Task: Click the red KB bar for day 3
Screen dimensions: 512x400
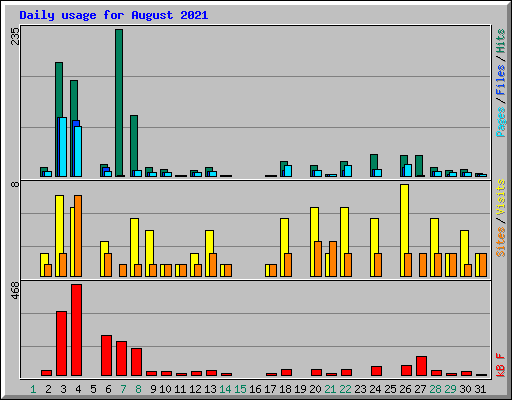Action: pos(61,344)
